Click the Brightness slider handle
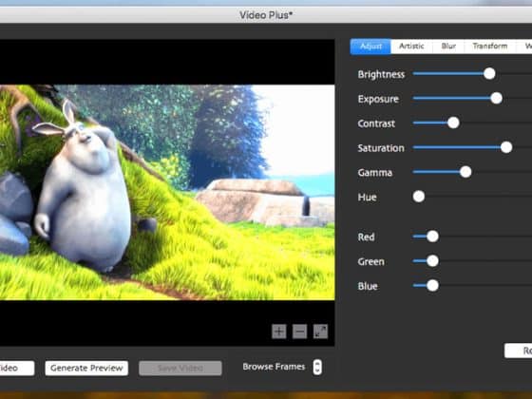 pyautogui.click(x=489, y=74)
